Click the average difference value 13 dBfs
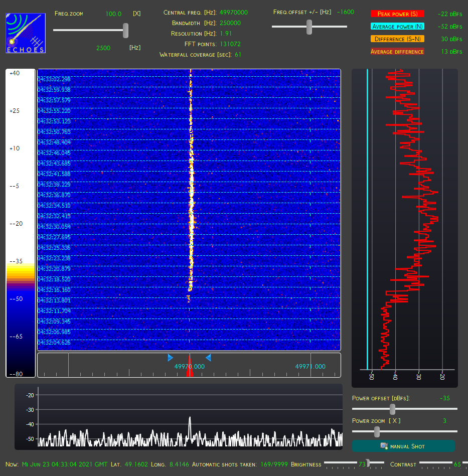This screenshot has width=468, height=476. tap(451, 52)
